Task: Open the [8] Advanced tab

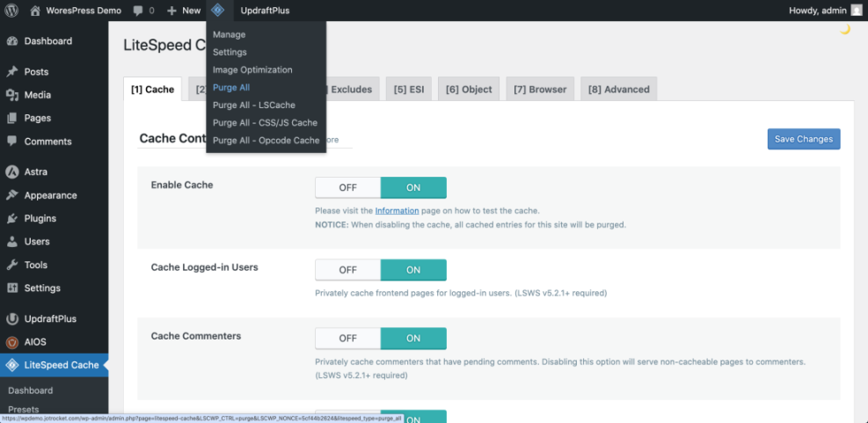Action: (619, 89)
